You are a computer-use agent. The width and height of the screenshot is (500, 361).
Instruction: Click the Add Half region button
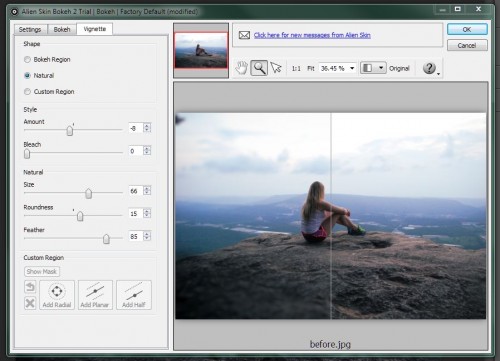tap(134, 295)
